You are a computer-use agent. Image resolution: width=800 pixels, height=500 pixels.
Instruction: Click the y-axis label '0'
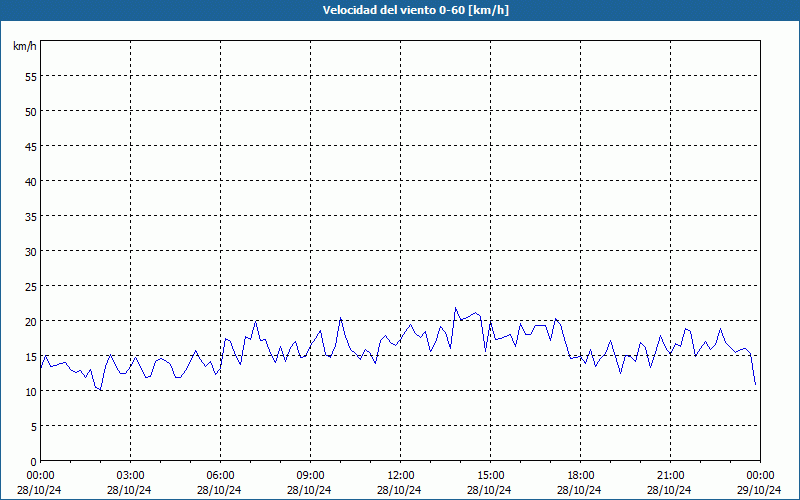coord(34,462)
